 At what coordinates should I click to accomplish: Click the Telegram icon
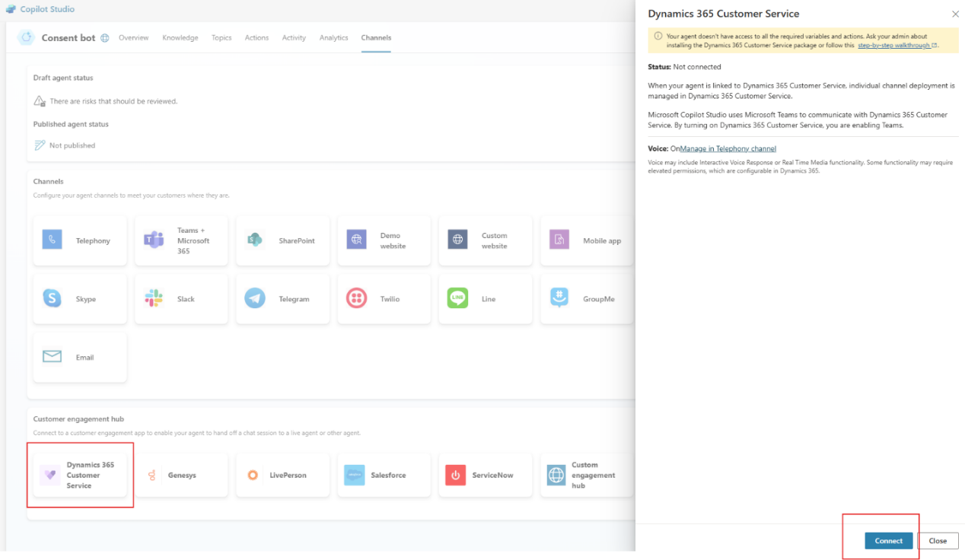[x=255, y=298]
